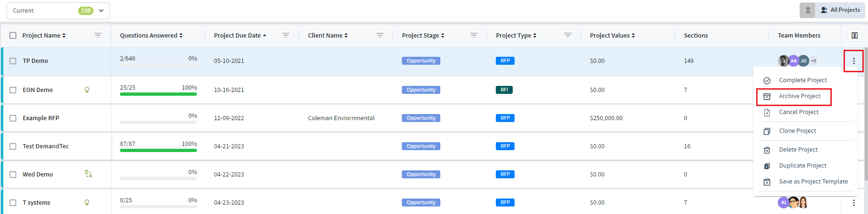Sort by Project Due Date column
Screen dimensions: 868x214
[x=240, y=36]
